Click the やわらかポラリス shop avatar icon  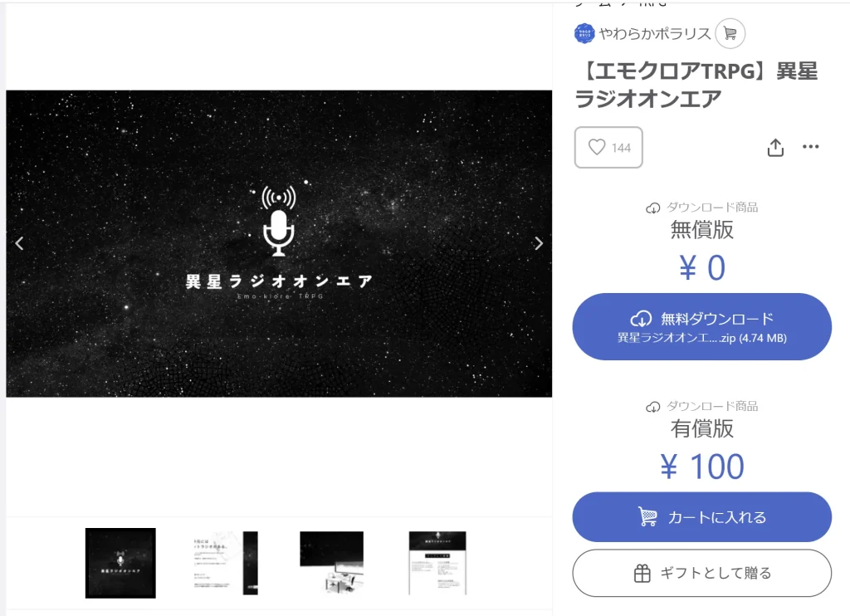pyautogui.click(x=584, y=33)
